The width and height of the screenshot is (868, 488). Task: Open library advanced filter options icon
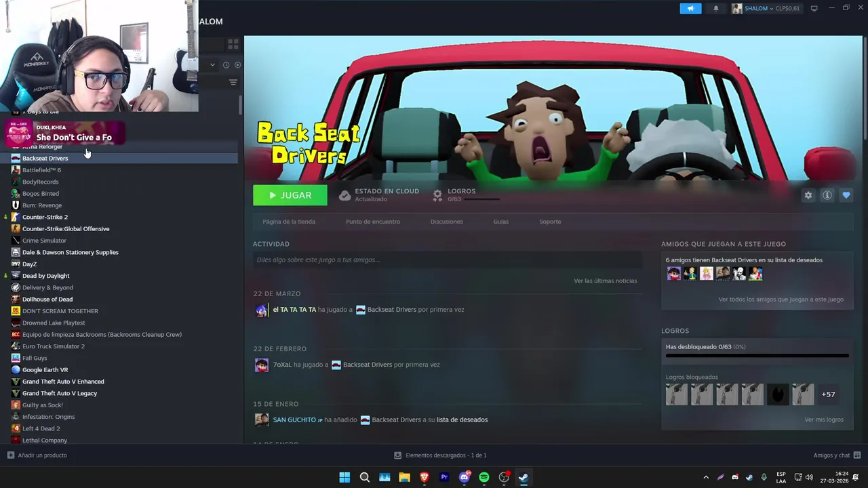coord(233,83)
